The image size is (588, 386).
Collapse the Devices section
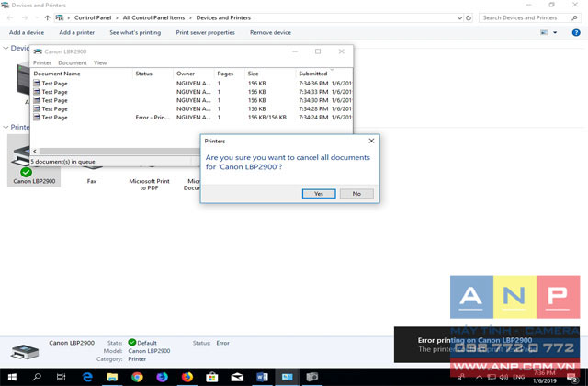click(6, 48)
